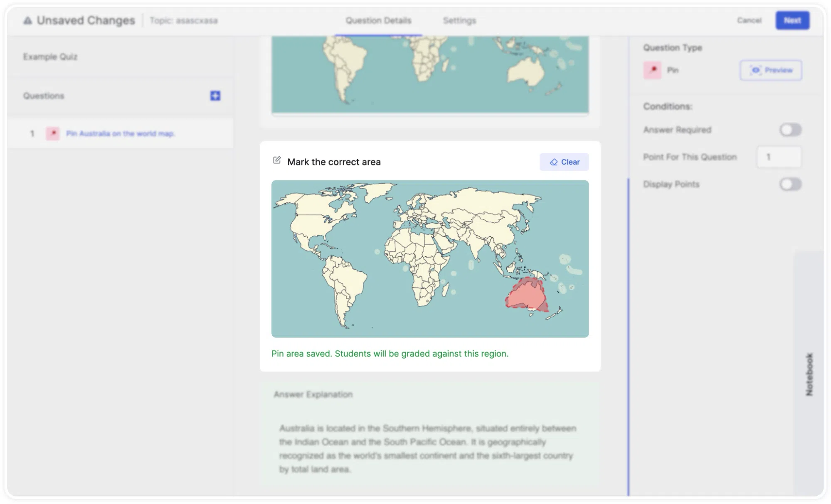Select question Pin Australia on the world map
Image resolution: width=831 pixels, height=504 pixels.
coord(121,133)
